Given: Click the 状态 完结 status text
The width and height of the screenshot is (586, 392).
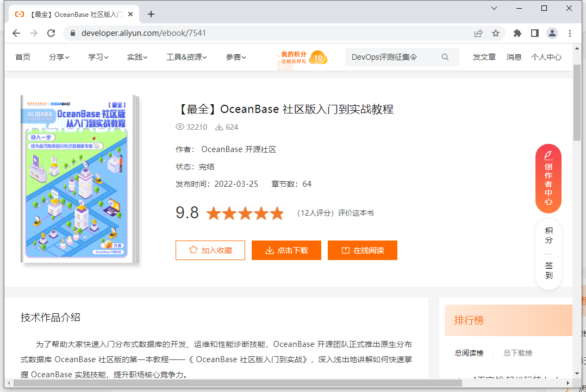Looking at the screenshot, I should click(x=195, y=167).
